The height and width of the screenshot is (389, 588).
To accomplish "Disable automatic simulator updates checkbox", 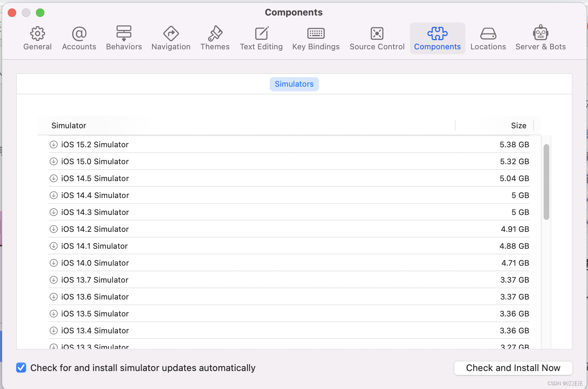I will (x=21, y=368).
